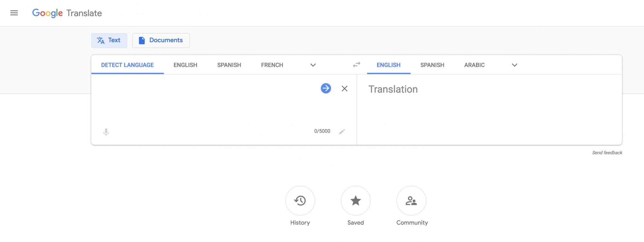Click the blue translate arrow button
The width and height of the screenshot is (644, 242).
pyautogui.click(x=326, y=88)
